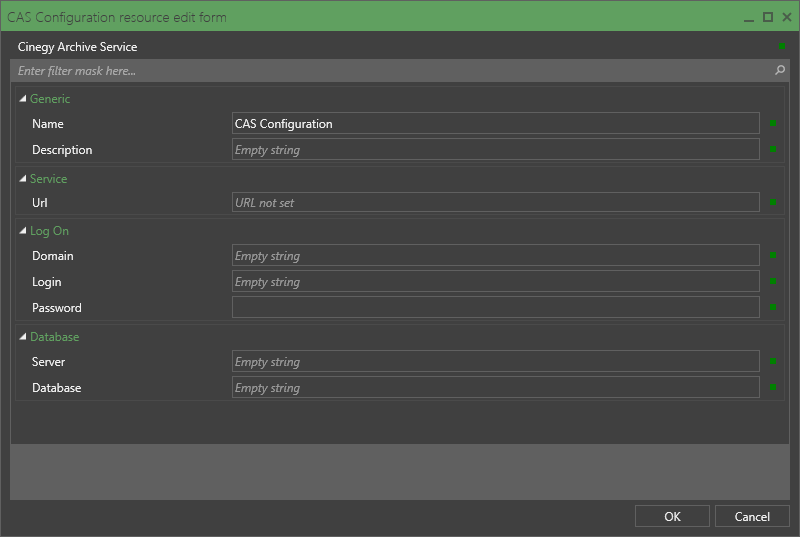Click the Password input box
Screen dimensions: 800x537
[495, 307]
